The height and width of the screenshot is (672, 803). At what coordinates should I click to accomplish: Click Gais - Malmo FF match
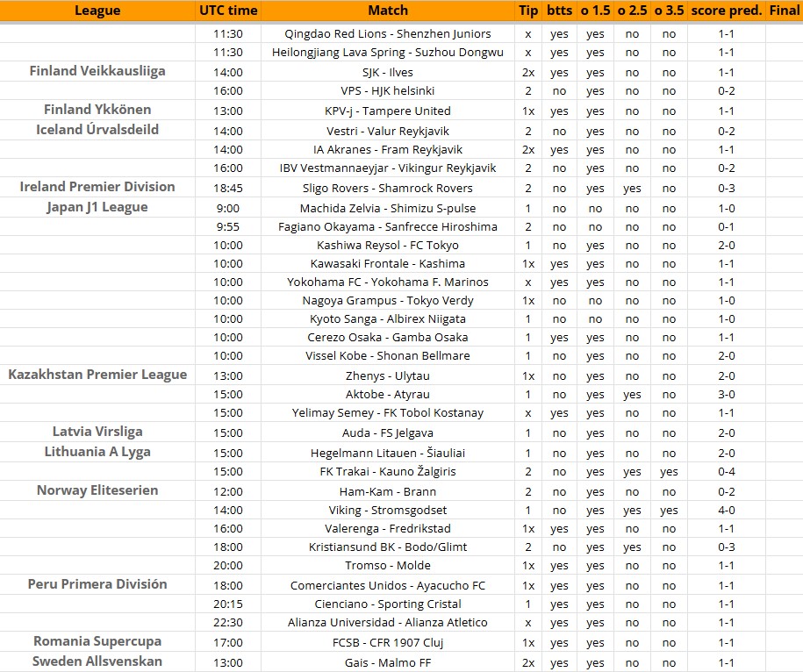[x=388, y=662]
